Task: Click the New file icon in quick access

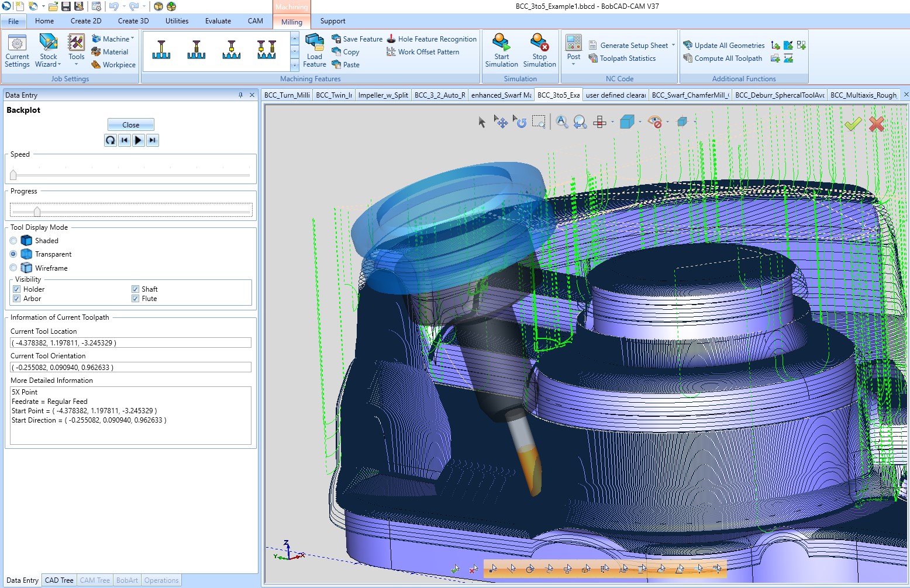Action: (x=19, y=6)
